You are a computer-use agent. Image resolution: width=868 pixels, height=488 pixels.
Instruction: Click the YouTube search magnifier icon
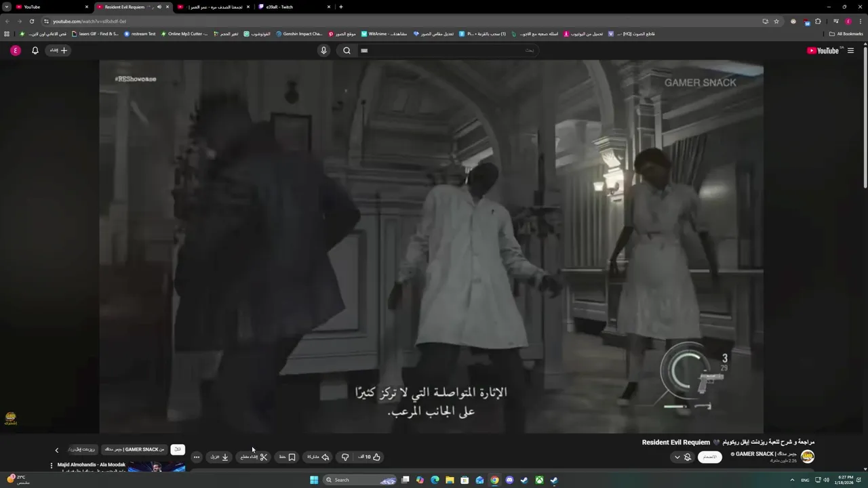[x=347, y=50]
